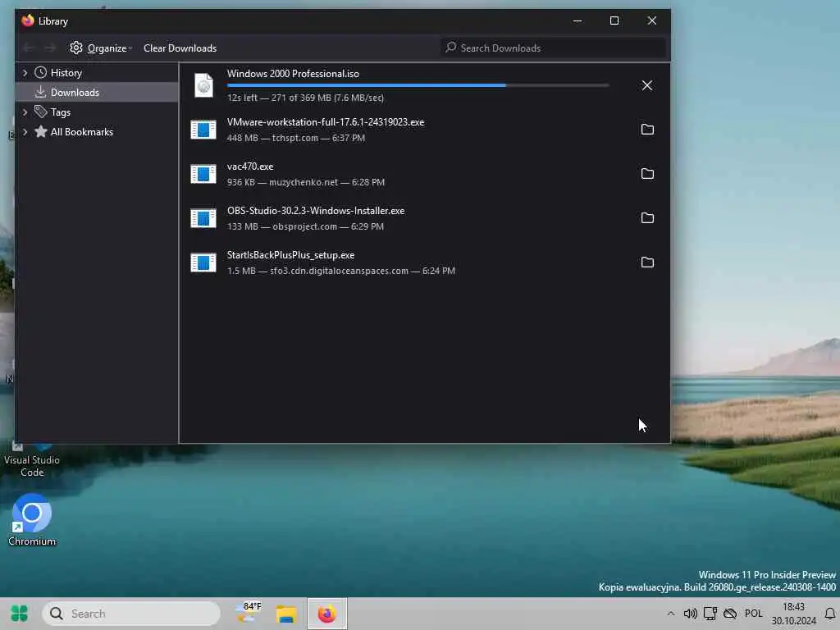
Task: Click Clear Downloads
Action: click(180, 48)
